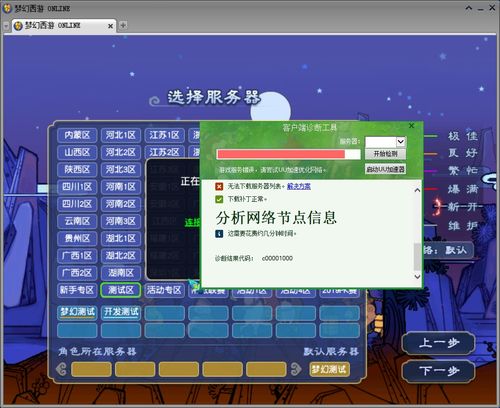Click the 下一步 button
The image size is (500, 408).
[439, 371]
